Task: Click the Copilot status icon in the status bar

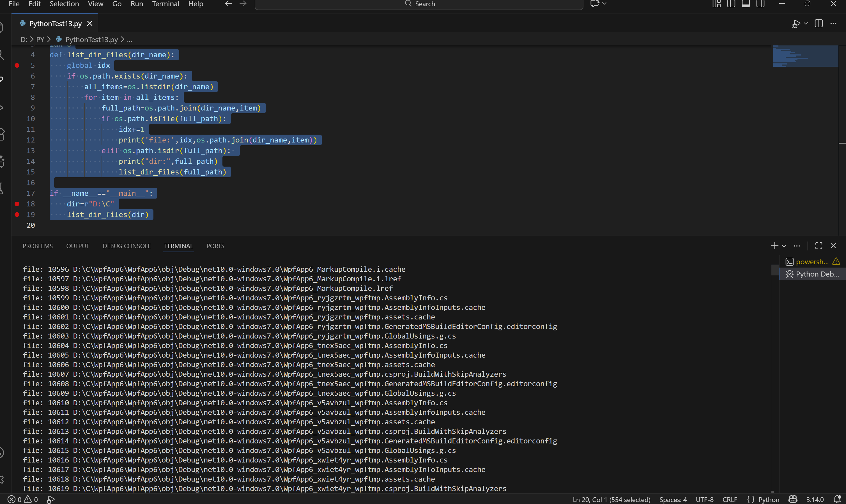Action: [793, 499]
